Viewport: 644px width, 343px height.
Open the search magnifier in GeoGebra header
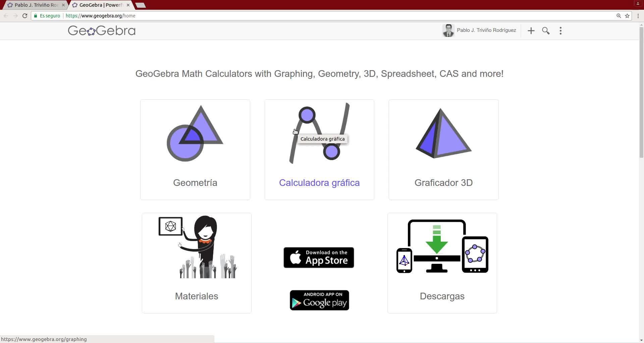coord(546,31)
